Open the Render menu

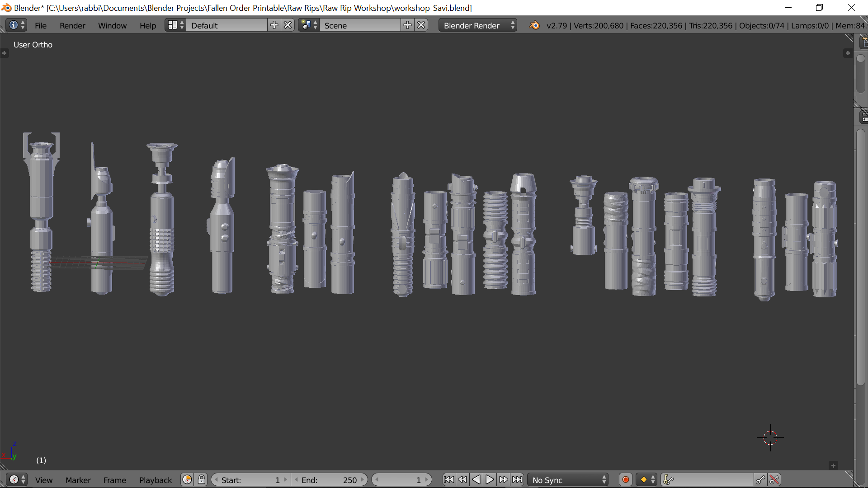click(72, 26)
